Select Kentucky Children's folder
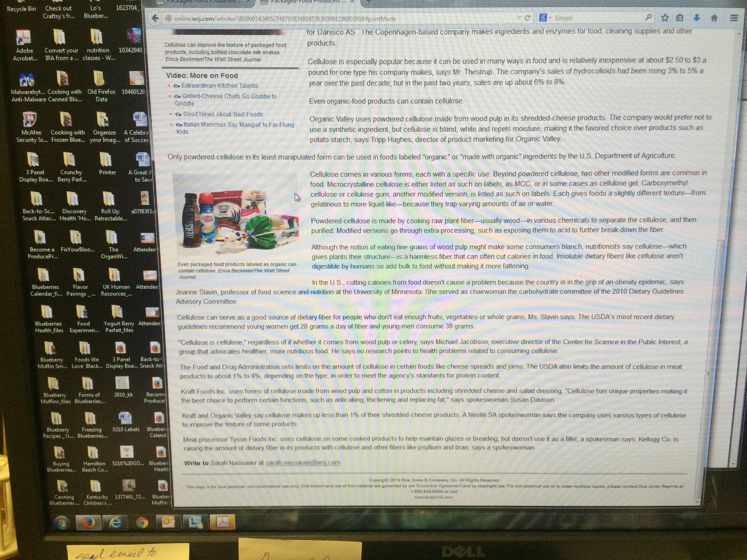Viewport: 747px width, 560px height. point(97,493)
